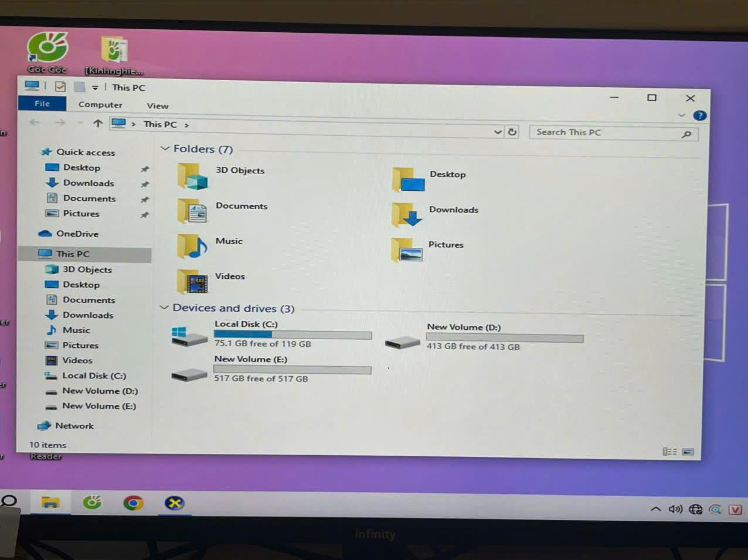Image resolution: width=748 pixels, height=560 pixels.
Task: Select the 3D Objects folder icon in the main pane
Action: click(193, 176)
